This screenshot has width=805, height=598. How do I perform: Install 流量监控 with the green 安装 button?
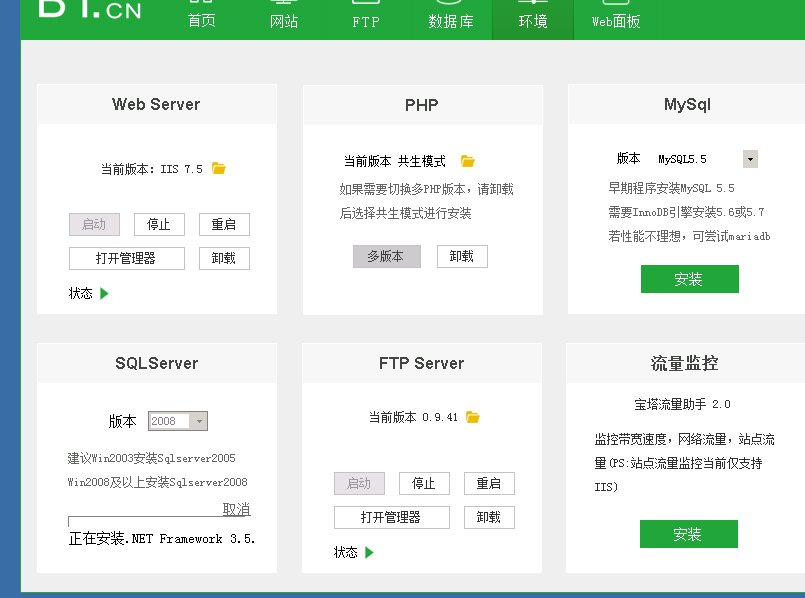[688, 534]
